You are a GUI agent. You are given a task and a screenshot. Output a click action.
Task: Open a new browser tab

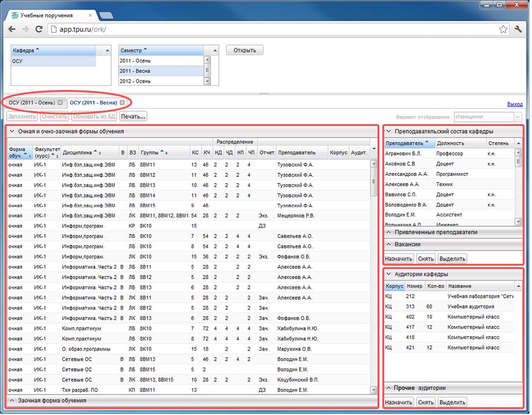tap(106, 16)
